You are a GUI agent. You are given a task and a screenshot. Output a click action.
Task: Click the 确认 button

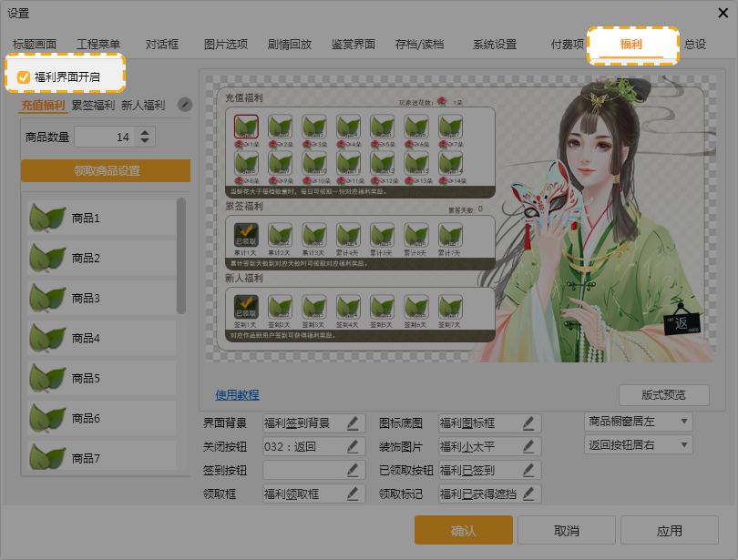point(463,531)
